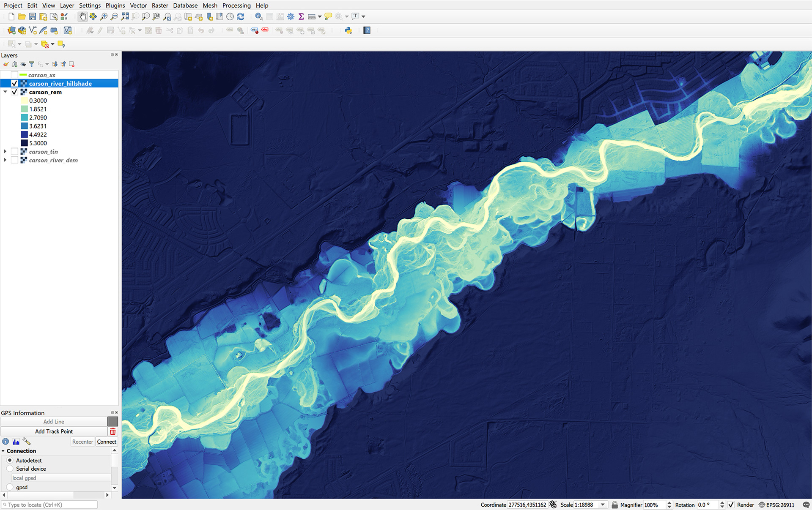
Task: Collapse the carson_rem layer tree
Action: pyautogui.click(x=5, y=92)
